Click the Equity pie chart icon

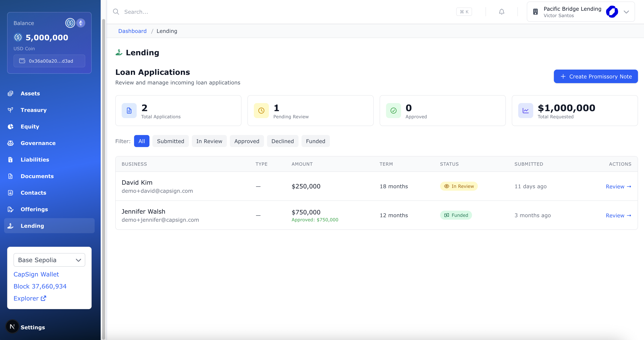[x=10, y=126]
